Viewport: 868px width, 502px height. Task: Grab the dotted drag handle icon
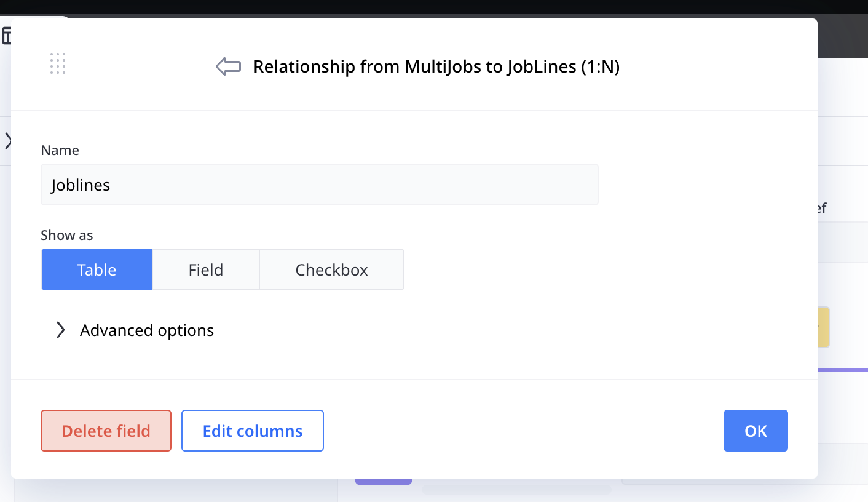tap(58, 64)
